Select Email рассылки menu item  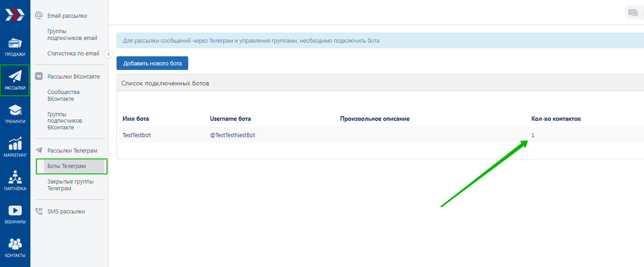(67, 16)
